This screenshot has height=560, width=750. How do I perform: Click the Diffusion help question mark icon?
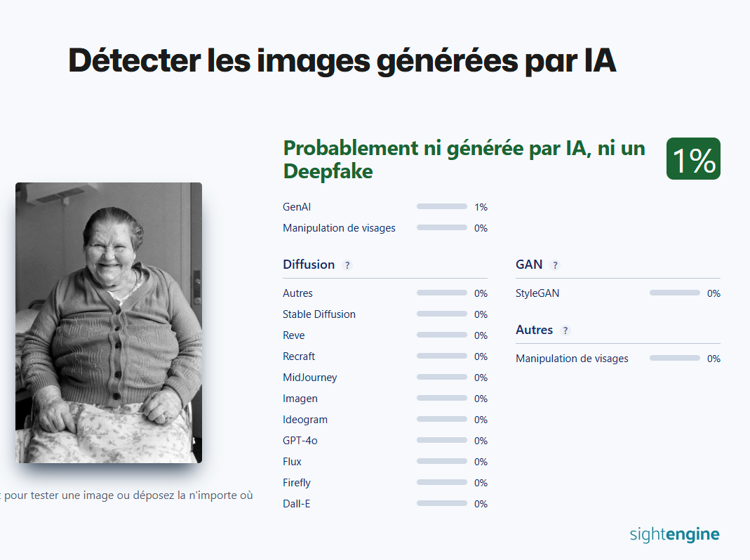point(347,265)
